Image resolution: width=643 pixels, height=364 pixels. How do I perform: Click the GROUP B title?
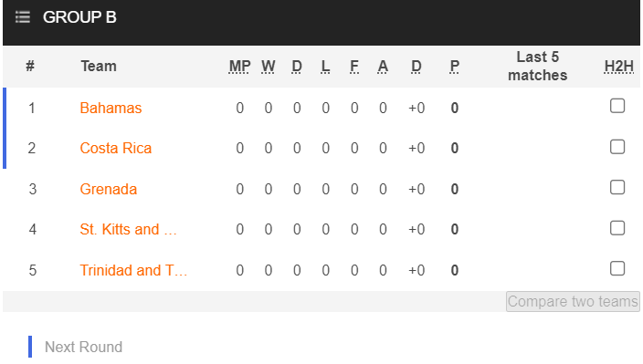79,17
